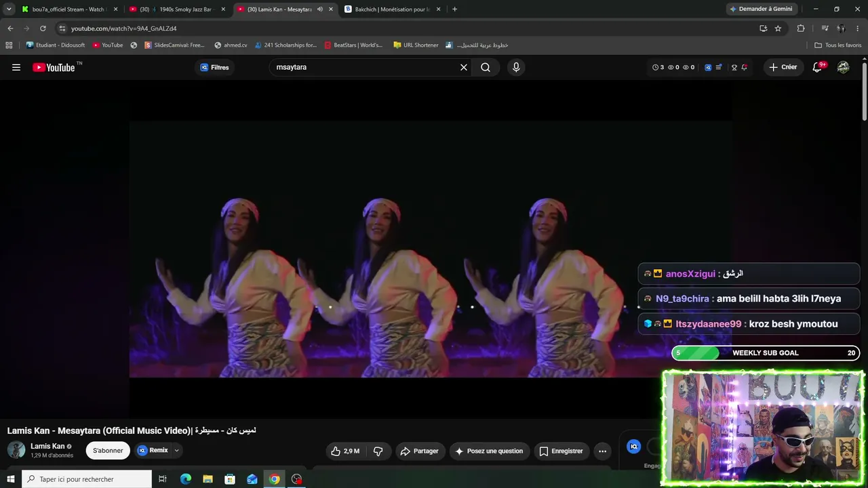Open vidIQ alert bell in header toolbar
The height and width of the screenshot is (488, 868).
[744, 67]
